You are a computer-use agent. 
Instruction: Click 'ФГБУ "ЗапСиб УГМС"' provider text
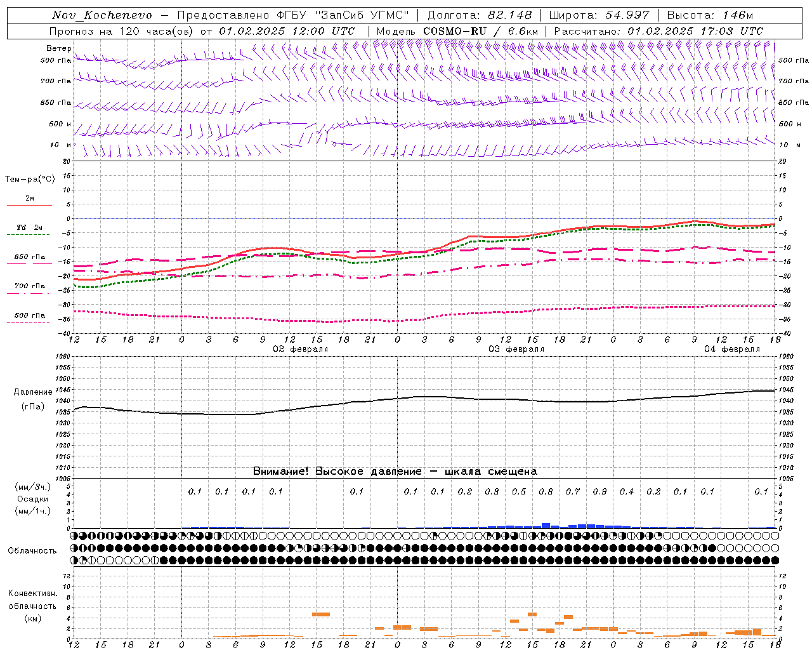click(x=343, y=15)
